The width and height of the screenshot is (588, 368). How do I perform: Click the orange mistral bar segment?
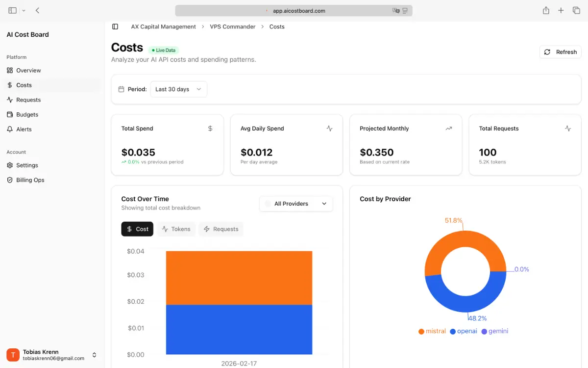[x=239, y=278]
